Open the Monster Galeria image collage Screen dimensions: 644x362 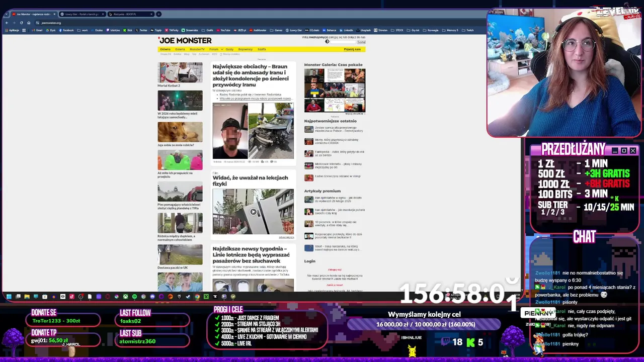pos(335,90)
